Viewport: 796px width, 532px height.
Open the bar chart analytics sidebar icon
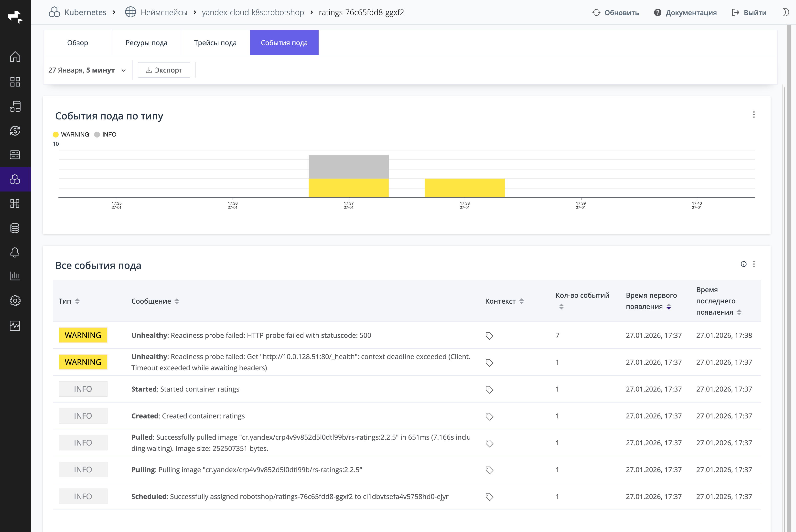pos(15,276)
